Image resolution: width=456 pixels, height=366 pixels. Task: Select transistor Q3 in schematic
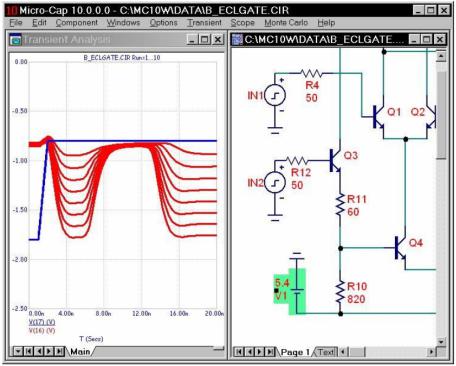click(335, 161)
